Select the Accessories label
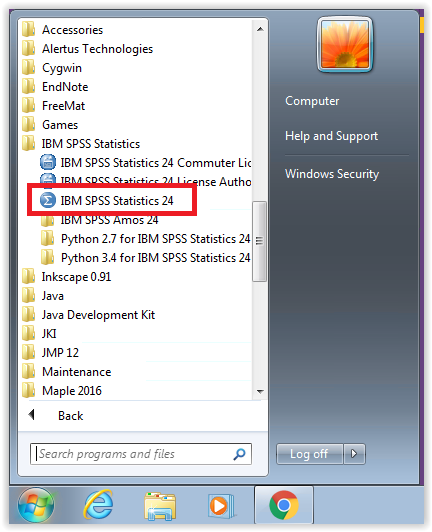 pyautogui.click(x=72, y=30)
